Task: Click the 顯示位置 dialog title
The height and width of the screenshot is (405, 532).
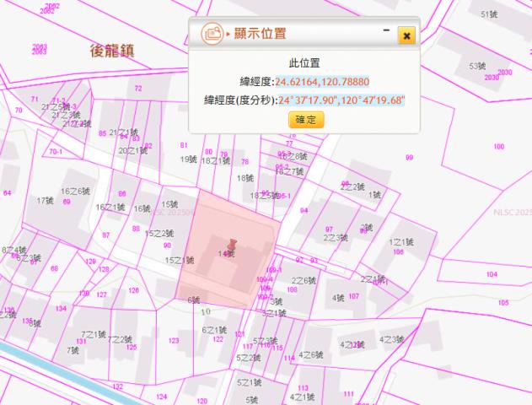Action: click(x=261, y=34)
